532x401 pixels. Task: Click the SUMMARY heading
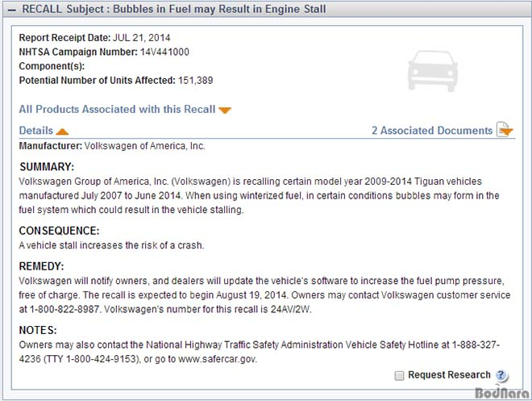pyautogui.click(x=47, y=167)
